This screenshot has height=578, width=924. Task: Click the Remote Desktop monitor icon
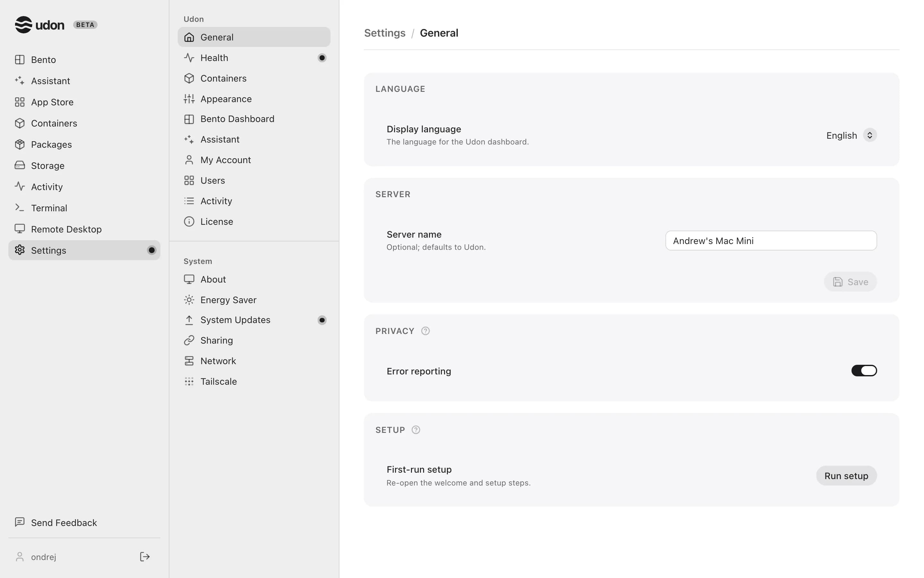20,229
